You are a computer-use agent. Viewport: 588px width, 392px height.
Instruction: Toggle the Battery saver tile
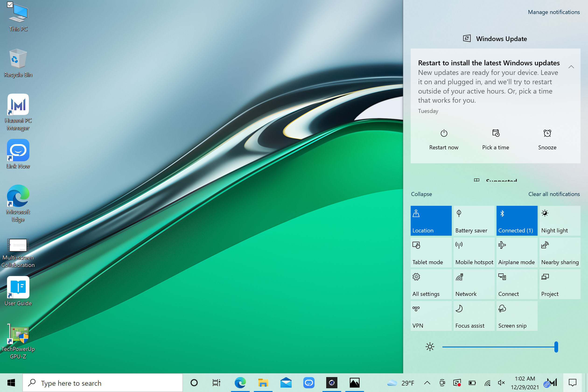pos(474,220)
